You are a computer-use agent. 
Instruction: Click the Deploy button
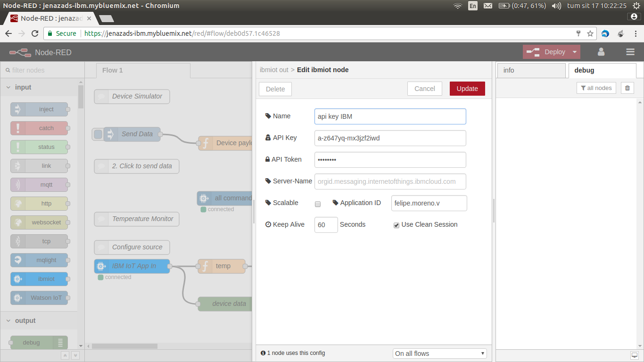click(547, 52)
